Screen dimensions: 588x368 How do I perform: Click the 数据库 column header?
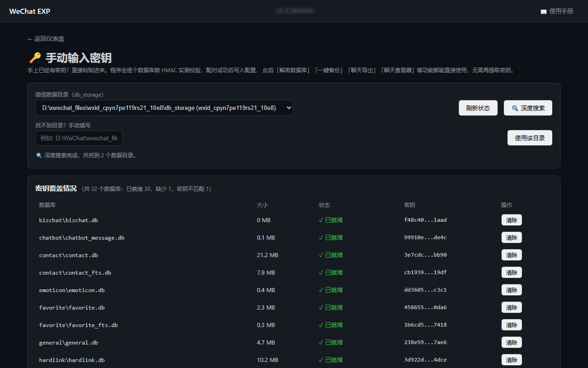click(47, 205)
